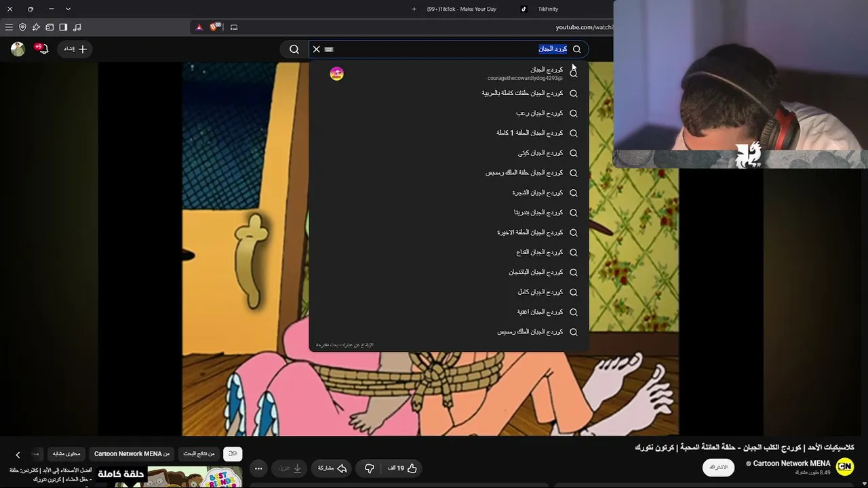The height and width of the screenshot is (488, 868).
Task: Clear the search box with X
Action: [x=316, y=49]
